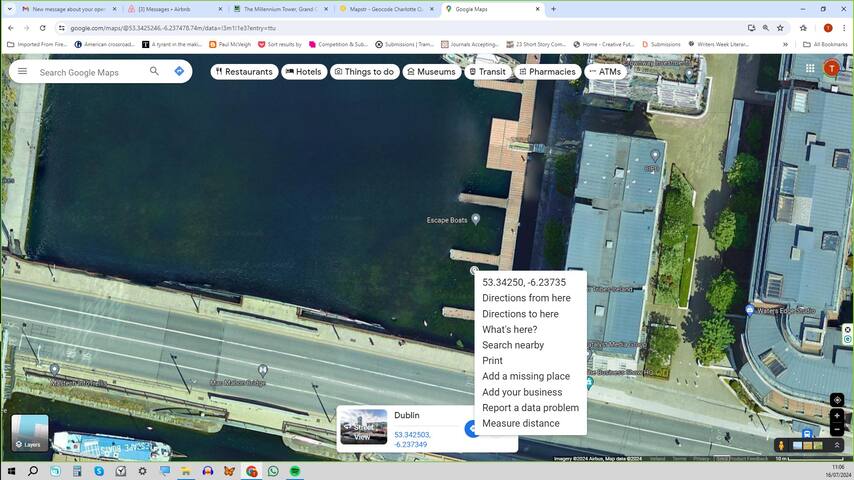The image size is (854, 480).
Task: Toggle the Hotels filter chip
Action: (303, 72)
